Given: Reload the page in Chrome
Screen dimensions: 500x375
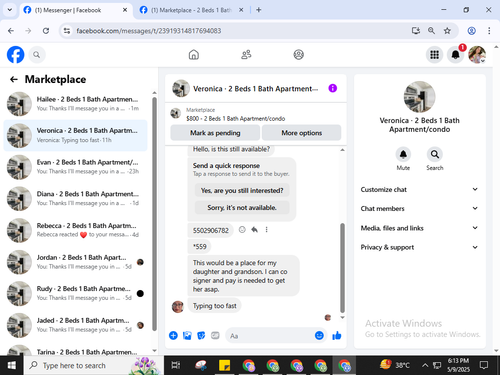Looking at the screenshot, I should tap(46, 31).
